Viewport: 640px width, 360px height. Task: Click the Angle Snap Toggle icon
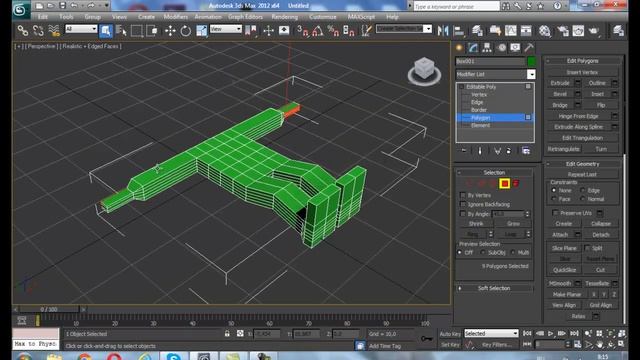(318, 31)
